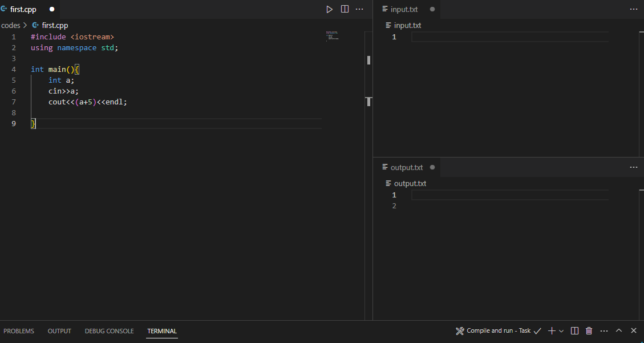The image size is (644, 343).
Task: Click on the 'int a;' line
Action: 61,80
